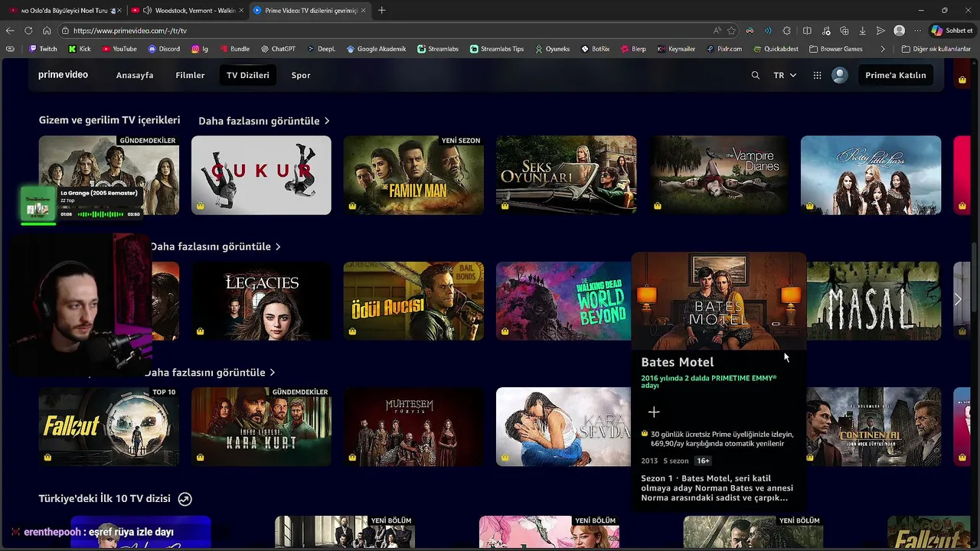Go to browser home page icon
The height and width of the screenshot is (551, 980).
tap(47, 31)
